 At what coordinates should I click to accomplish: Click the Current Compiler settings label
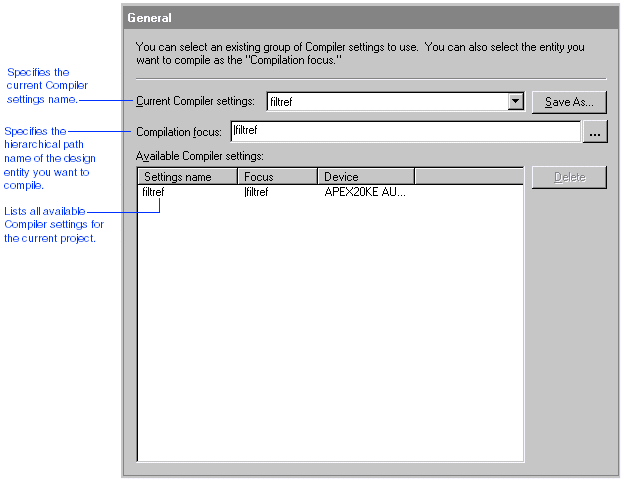[x=195, y=102]
